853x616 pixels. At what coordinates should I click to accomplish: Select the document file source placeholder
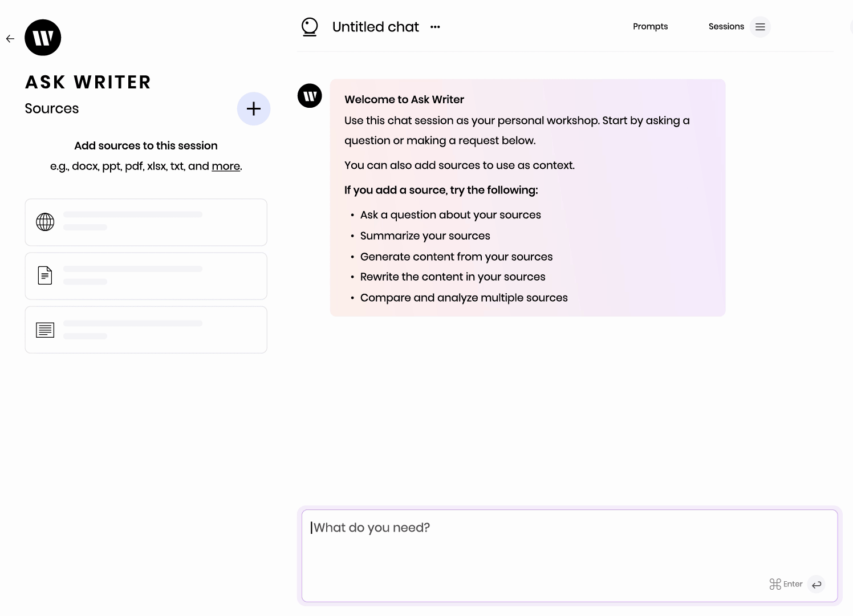point(146,276)
